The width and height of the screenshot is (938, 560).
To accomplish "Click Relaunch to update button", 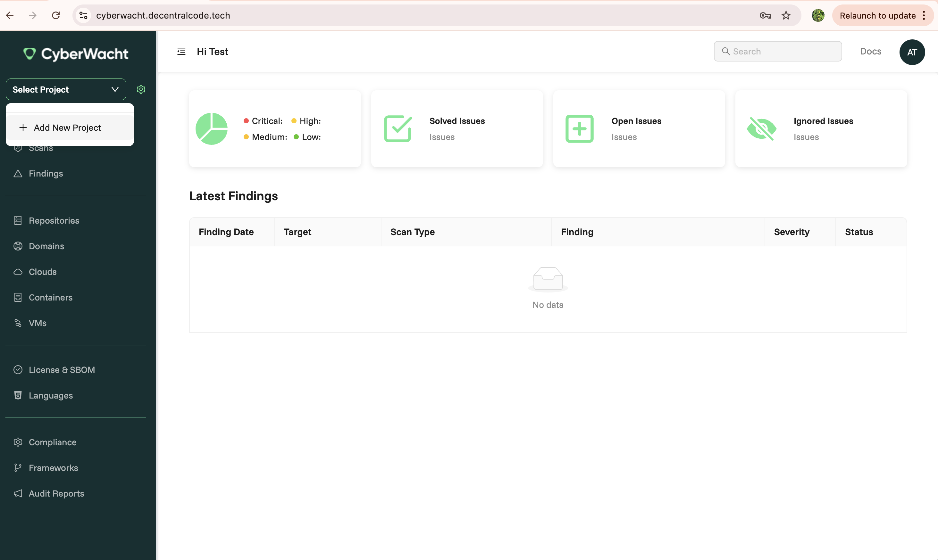I will coord(878,15).
